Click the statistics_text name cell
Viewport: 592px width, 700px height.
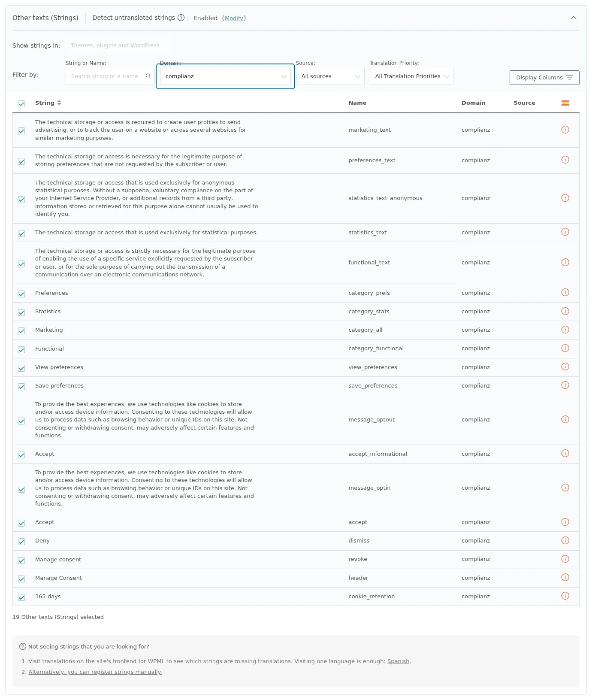(368, 233)
